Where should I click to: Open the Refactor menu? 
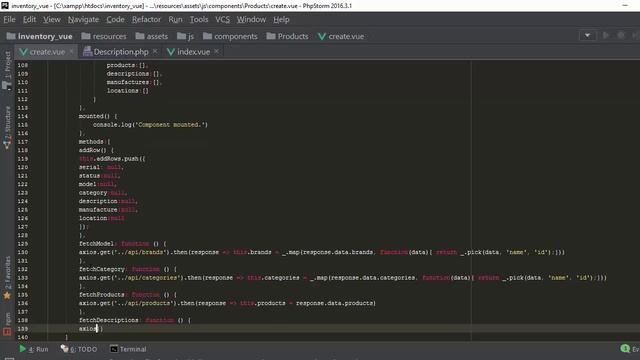pyautogui.click(x=146, y=20)
